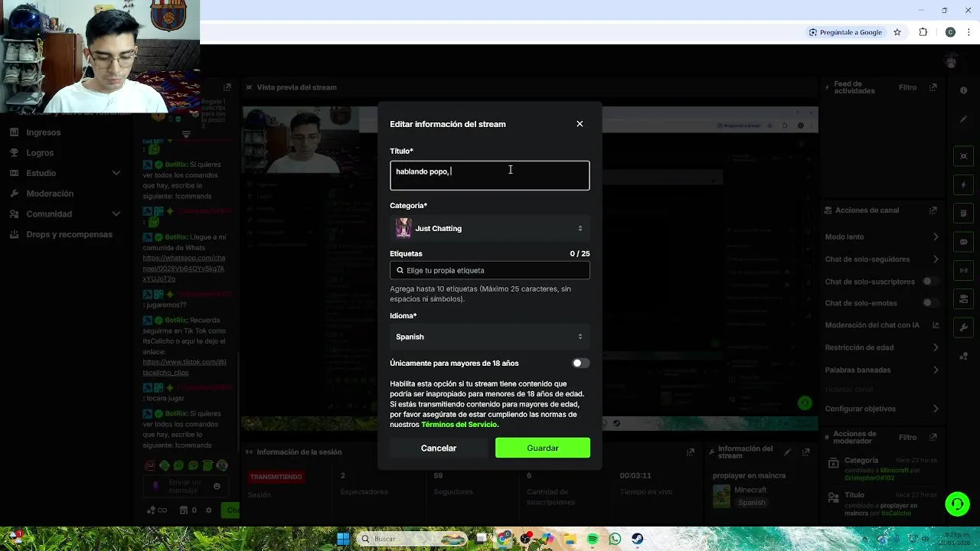Toggle Únicamente para mayores de 18 años
The width and height of the screenshot is (980, 551).
click(580, 364)
